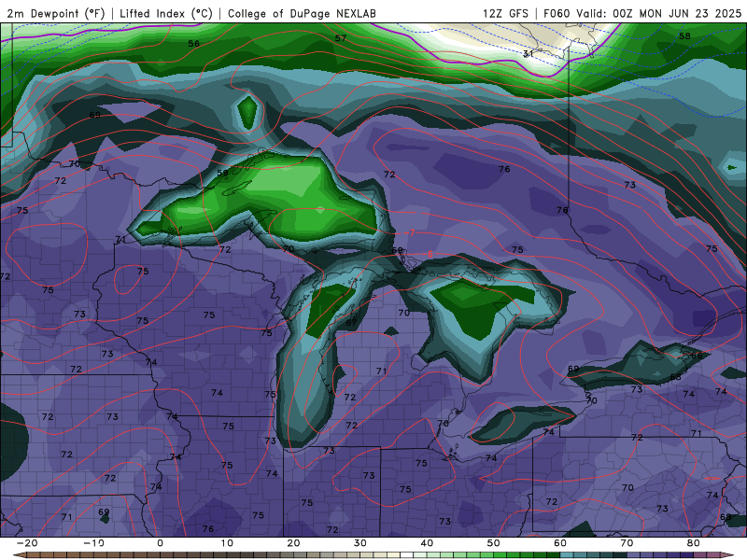747x560 pixels.
Task: Click the "80" colorbar scale label
Action: (x=694, y=543)
